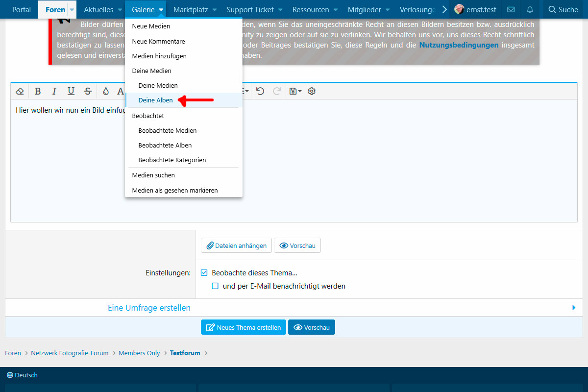
Task: Open the Mitglieder navigation tab
Action: click(x=364, y=10)
